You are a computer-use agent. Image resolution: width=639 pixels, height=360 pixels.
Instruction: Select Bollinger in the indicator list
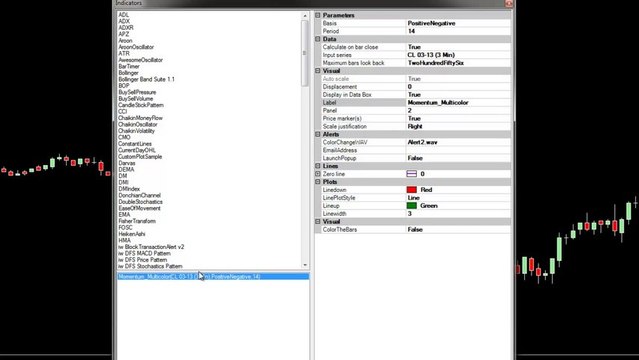pos(128,73)
